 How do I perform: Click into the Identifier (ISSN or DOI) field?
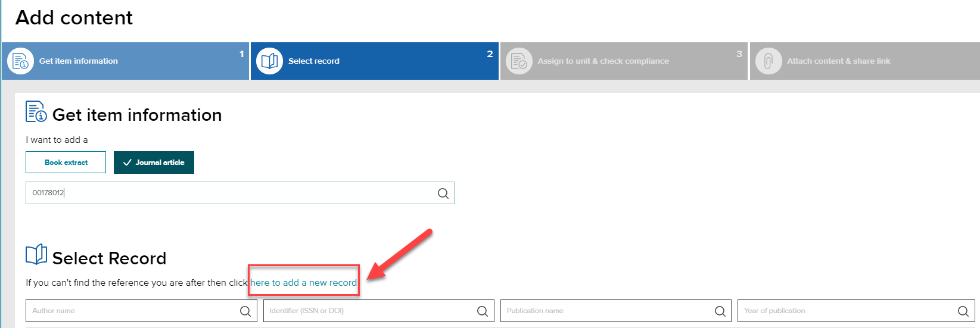pos(379,311)
